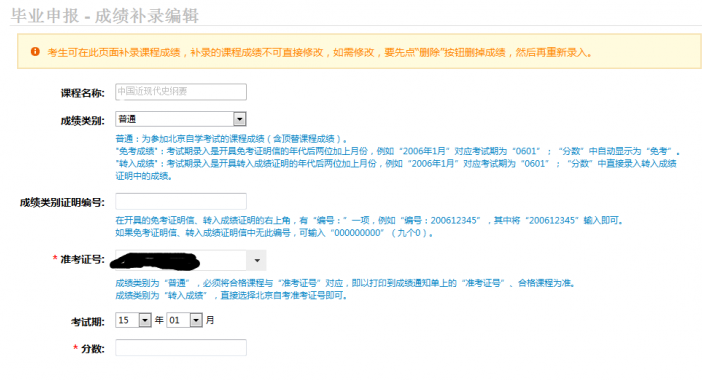Click the 年 text after the year dropdown
702x380 pixels.
coord(159,320)
